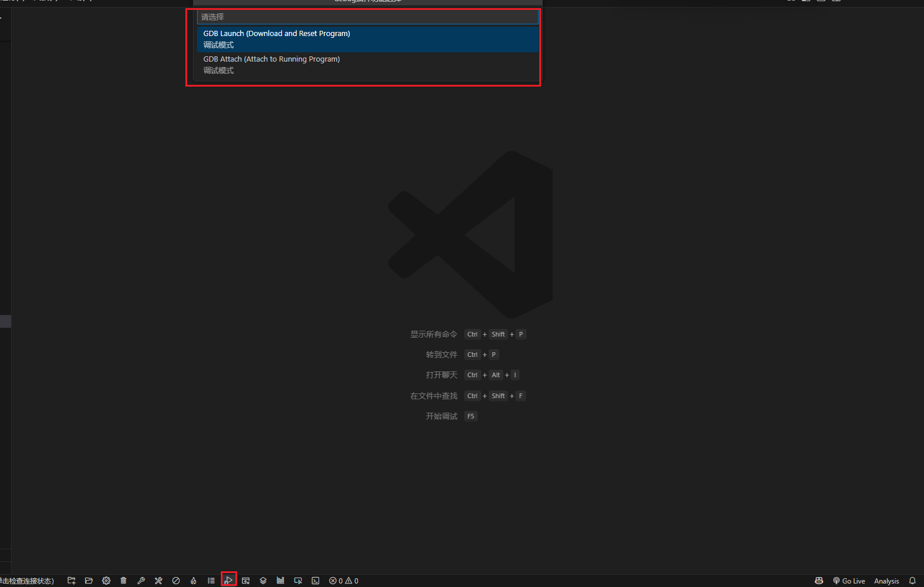Click the list icon in status bar
This screenshot has height=587, width=924.
[x=211, y=581]
